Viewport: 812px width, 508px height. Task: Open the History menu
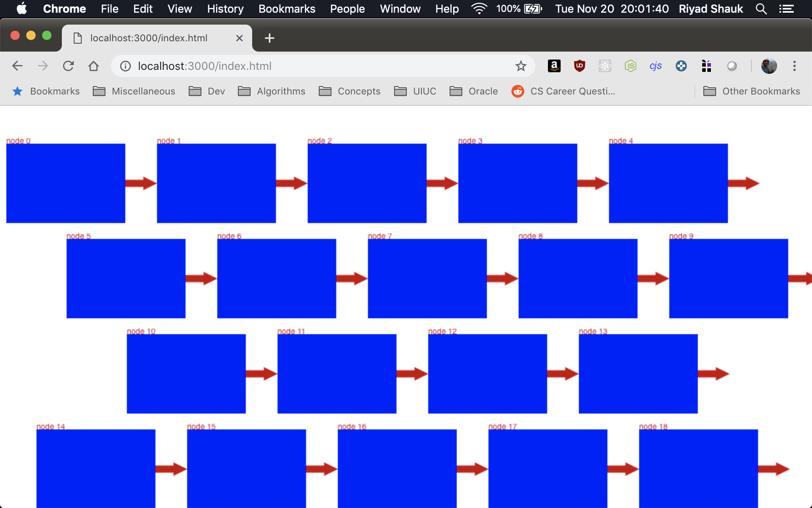[x=225, y=9]
